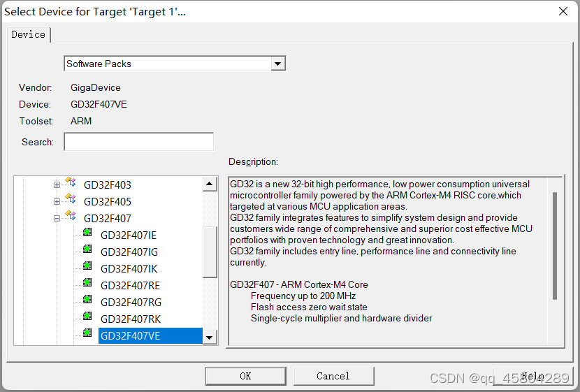Viewport: 580px width, 392px height.
Task: Collapse the GD32F407 tree node
Action: click(57, 218)
